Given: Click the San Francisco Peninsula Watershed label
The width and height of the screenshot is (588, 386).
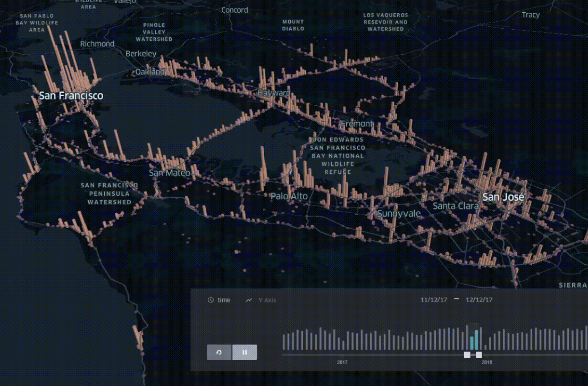Looking at the screenshot, I should 110,194.
